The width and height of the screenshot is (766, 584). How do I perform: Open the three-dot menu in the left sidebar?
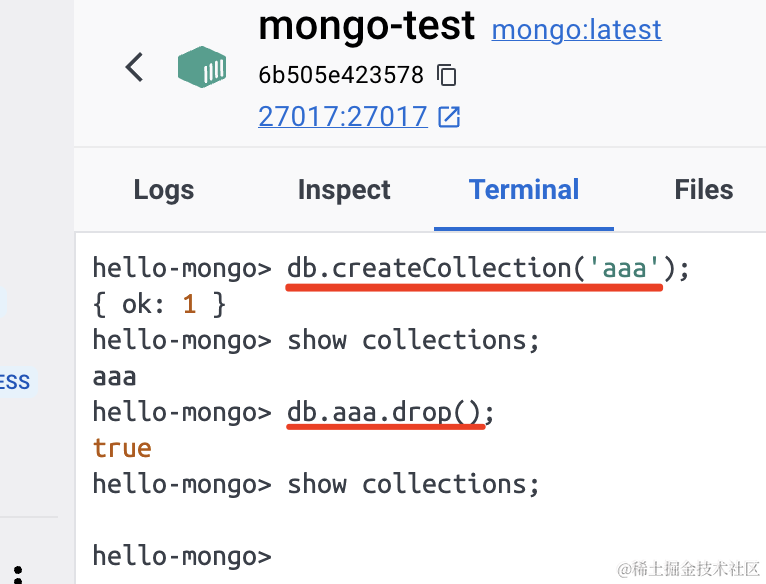click(18, 572)
